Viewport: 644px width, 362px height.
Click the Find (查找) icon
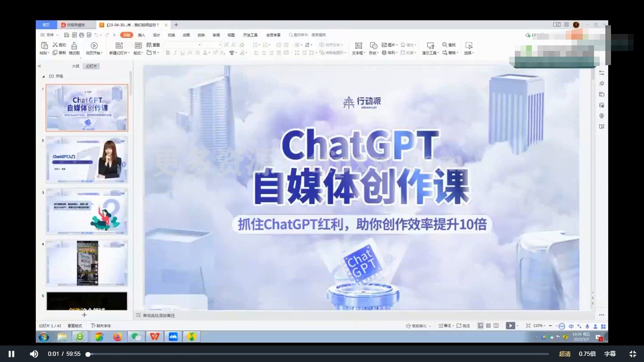click(449, 45)
